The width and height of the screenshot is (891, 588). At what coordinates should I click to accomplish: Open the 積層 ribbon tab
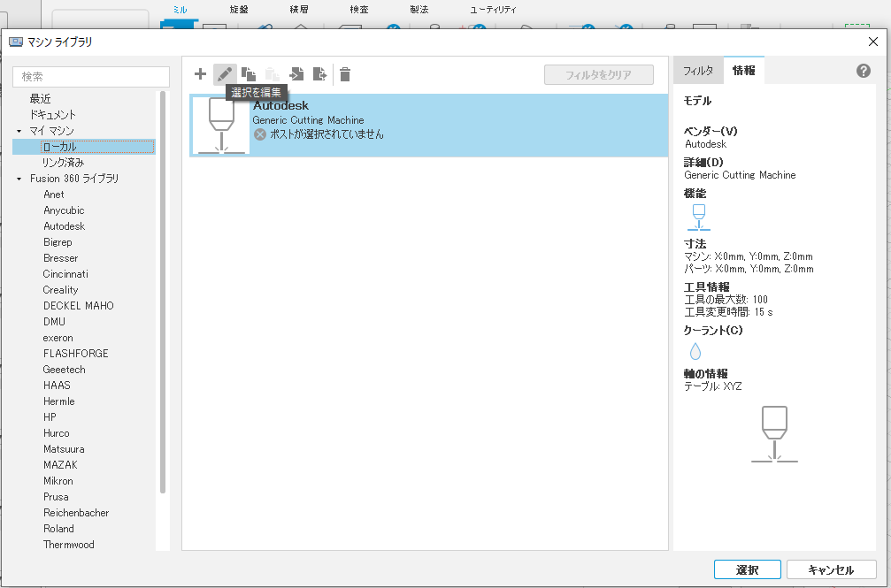click(299, 10)
